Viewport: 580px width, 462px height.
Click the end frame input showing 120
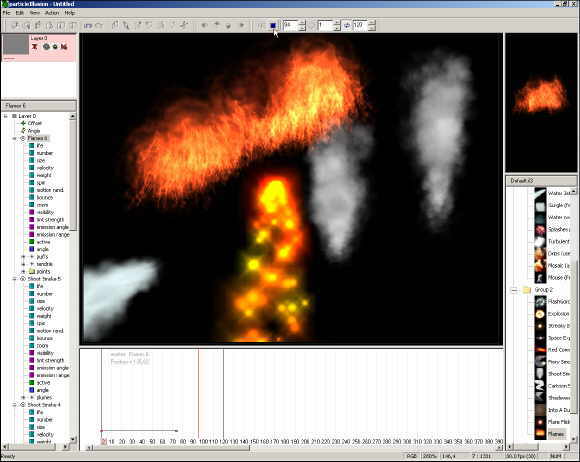pos(360,25)
